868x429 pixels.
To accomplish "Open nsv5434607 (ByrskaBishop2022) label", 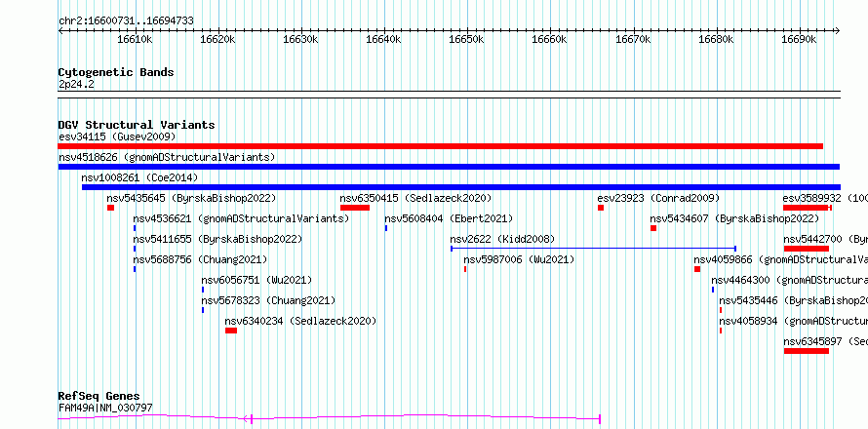I will tap(734, 218).
